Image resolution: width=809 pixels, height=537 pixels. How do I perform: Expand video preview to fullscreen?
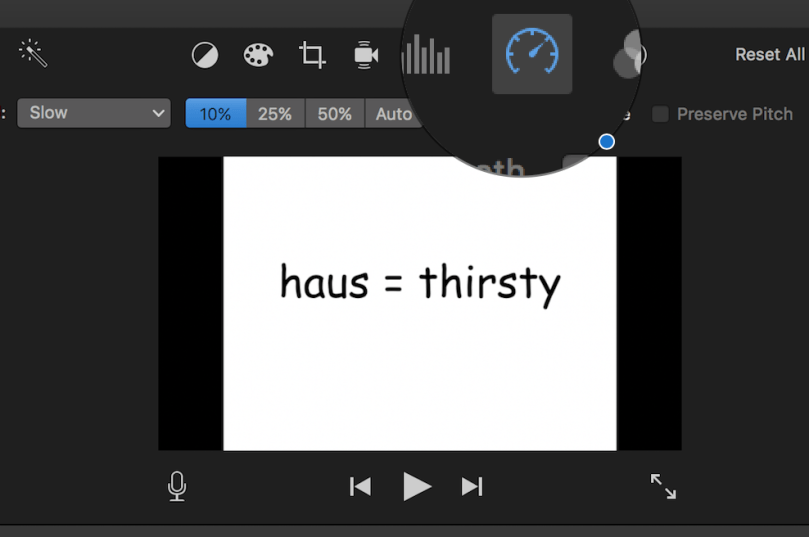point(663,487)
